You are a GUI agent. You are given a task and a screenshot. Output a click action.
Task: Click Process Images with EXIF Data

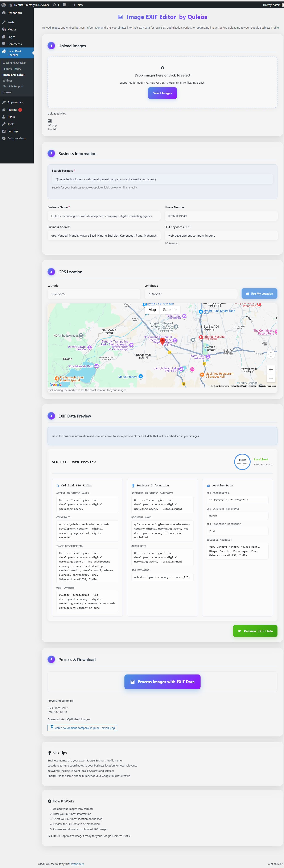tap(162, 682)
